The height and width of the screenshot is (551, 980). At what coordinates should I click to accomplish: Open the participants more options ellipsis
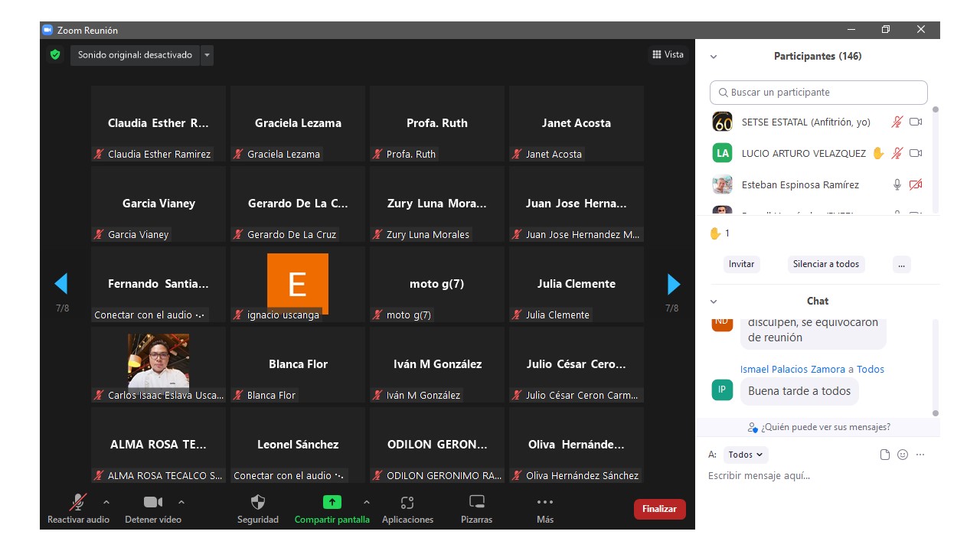(x=901, y=264)
